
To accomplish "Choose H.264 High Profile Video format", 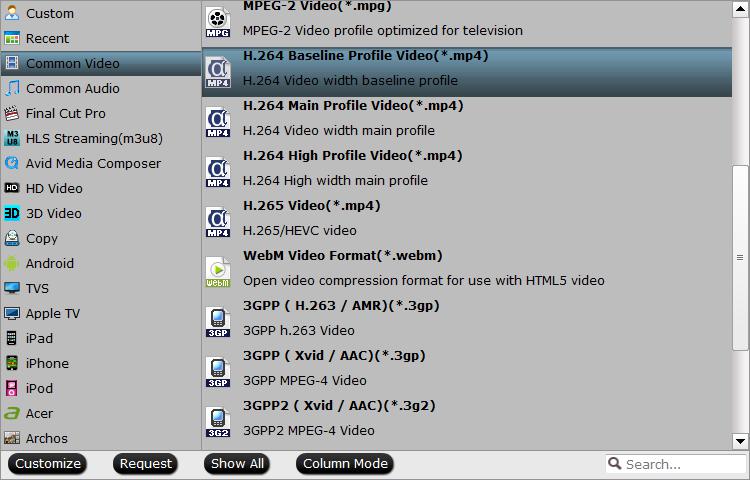I will click(x=352, y=156).
